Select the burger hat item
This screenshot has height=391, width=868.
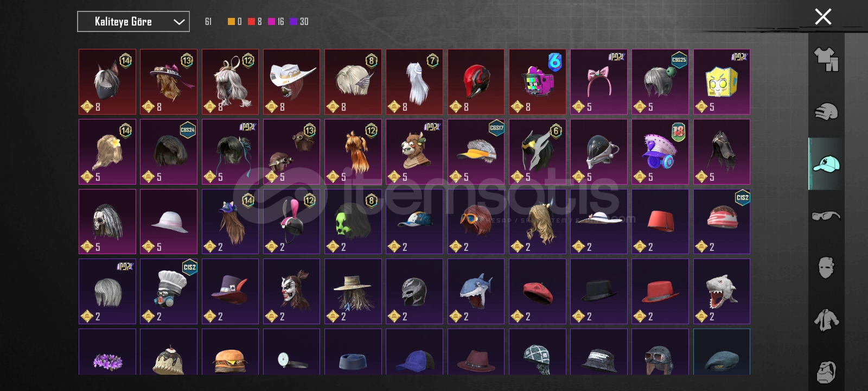pos(230,352)
